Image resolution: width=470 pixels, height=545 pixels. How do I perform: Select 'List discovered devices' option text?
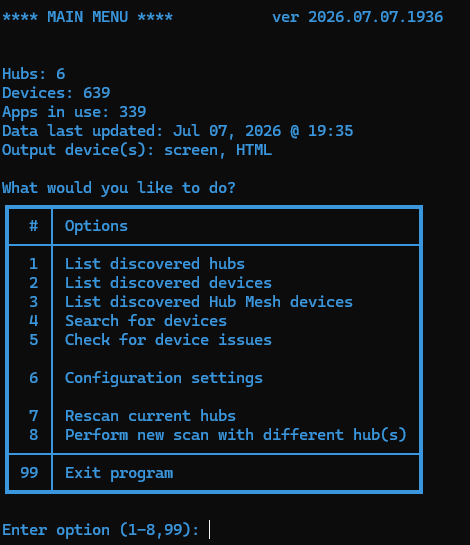(x=168, y=283)
